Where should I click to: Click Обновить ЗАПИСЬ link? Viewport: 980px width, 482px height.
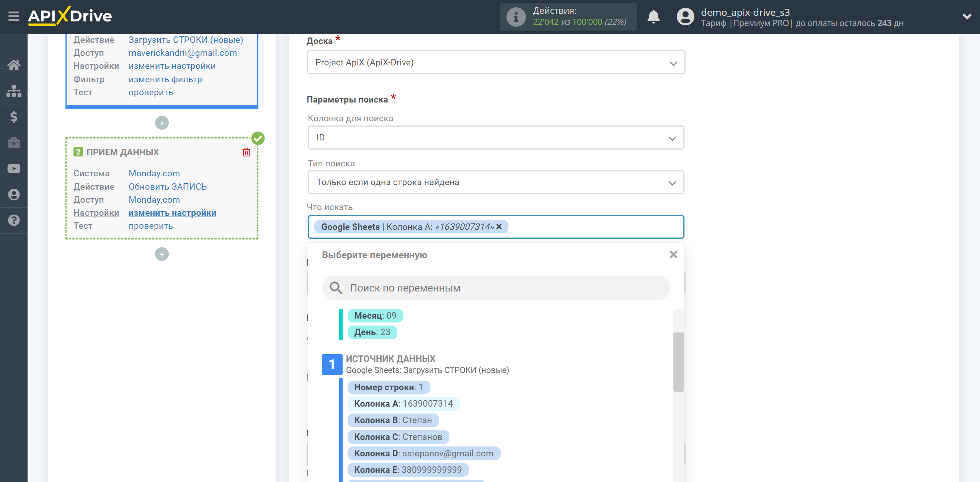coord(168,187)
